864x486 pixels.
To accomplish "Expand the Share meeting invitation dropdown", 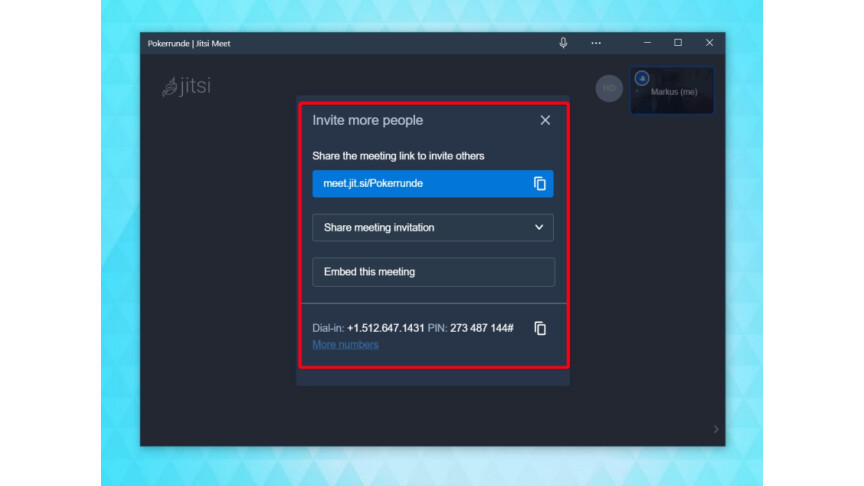I will 433,228.
